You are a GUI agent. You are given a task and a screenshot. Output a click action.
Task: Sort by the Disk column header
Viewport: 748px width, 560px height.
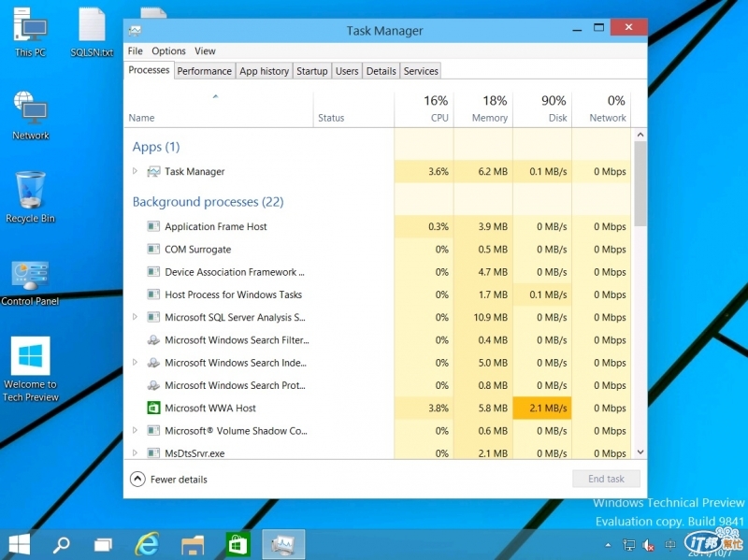[542, 109]
